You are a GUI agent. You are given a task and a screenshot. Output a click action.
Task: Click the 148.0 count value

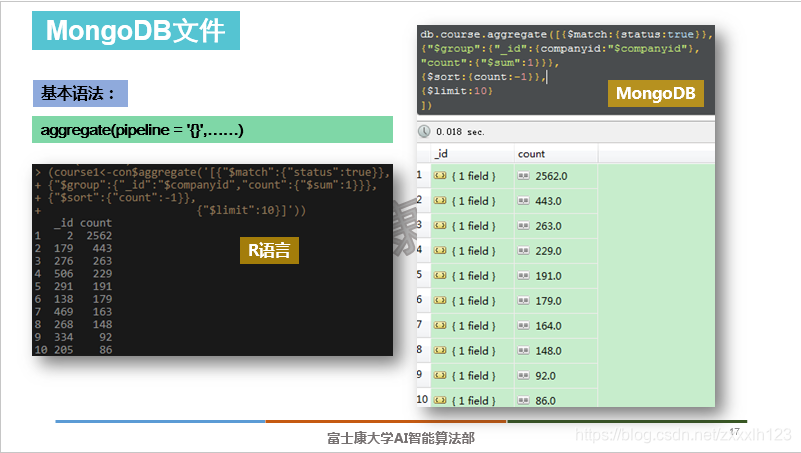pos(548,351)
